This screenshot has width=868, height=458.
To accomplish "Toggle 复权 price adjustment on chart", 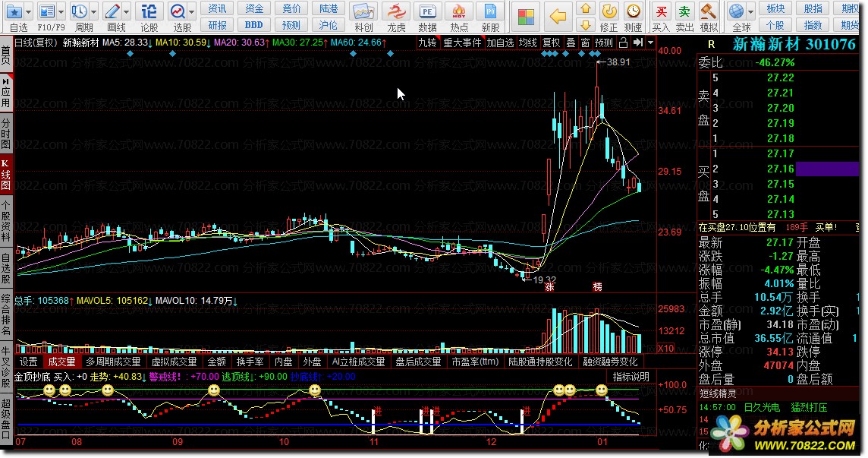I will click(551, 43).
